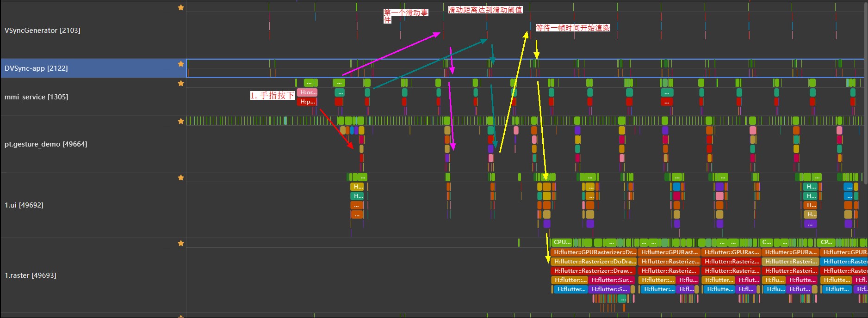Screen dimensions: 868x318
Task: Select the blue H:flutter... slice
Action: click(571, 289)
